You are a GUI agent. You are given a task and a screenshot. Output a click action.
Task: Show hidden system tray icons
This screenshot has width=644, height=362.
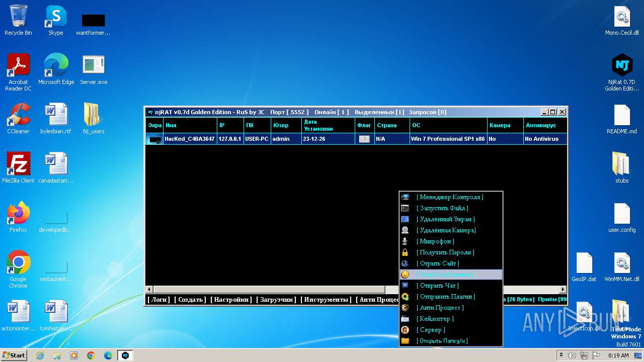tap(561, 355)
